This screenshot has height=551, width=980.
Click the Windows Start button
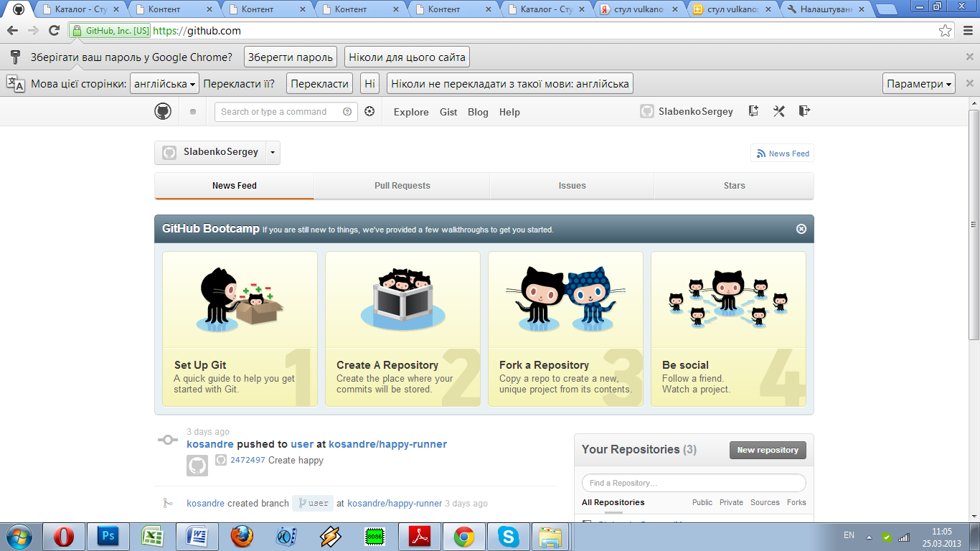19,536
